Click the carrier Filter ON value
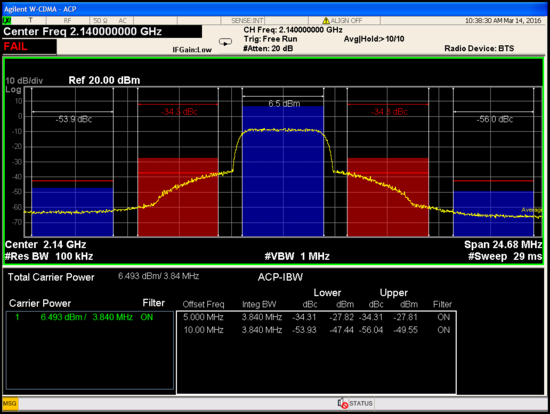Screen dimensions: 550x414 click(x=147, y=317)
